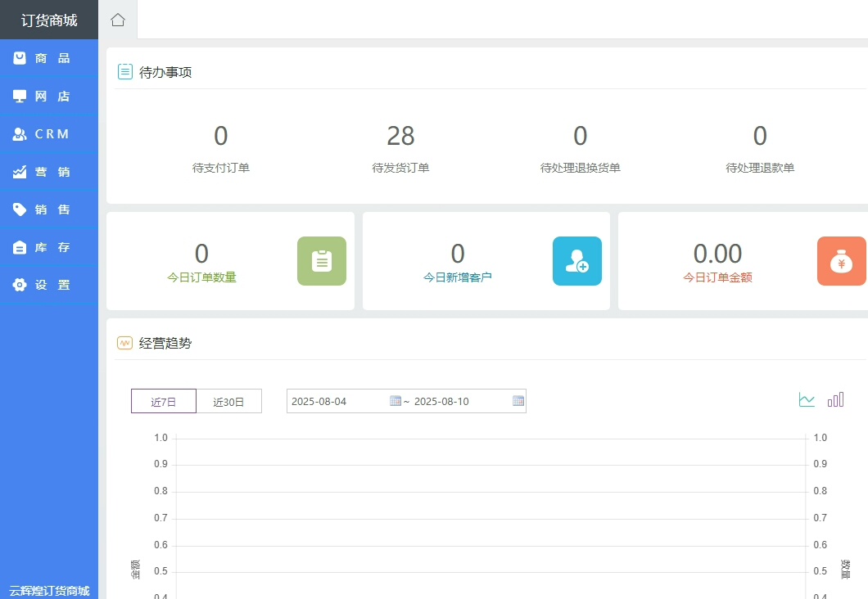868x599 pixels.
Task: Click the green 今日订单数量 clipboard icon
Action: click(321, 261)
